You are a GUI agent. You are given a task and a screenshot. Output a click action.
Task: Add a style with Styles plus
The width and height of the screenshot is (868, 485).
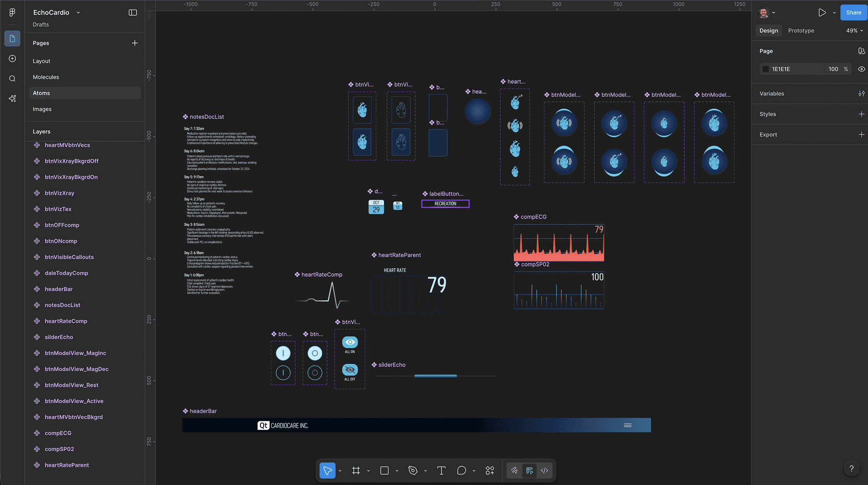tap(861, 114)
